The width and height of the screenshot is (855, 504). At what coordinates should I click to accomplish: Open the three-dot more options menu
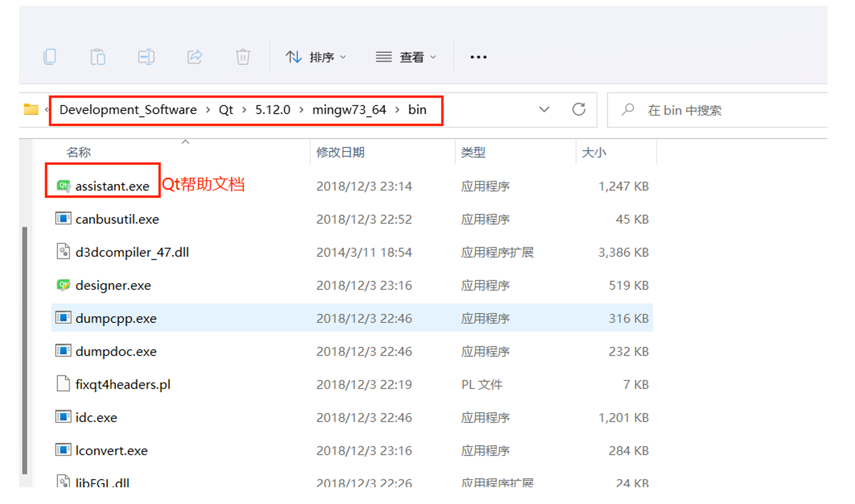(479, 57)
